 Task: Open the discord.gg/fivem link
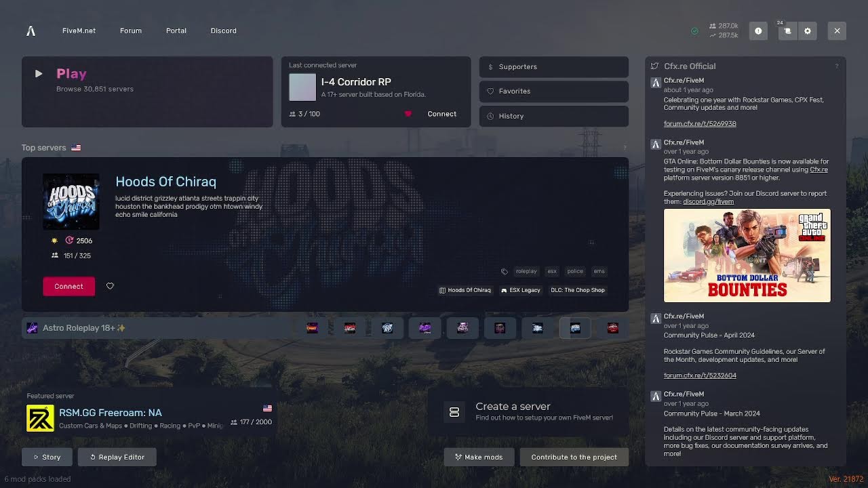[x=708, y=201]
